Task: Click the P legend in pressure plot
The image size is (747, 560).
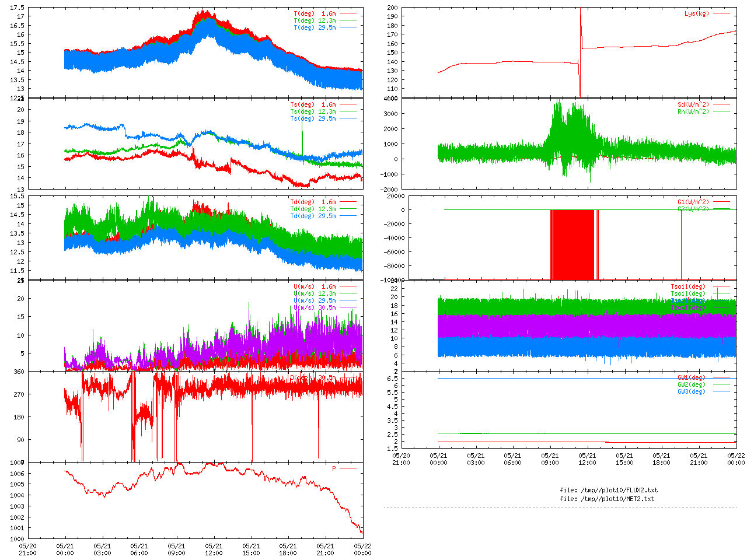Action: [334, 468]
